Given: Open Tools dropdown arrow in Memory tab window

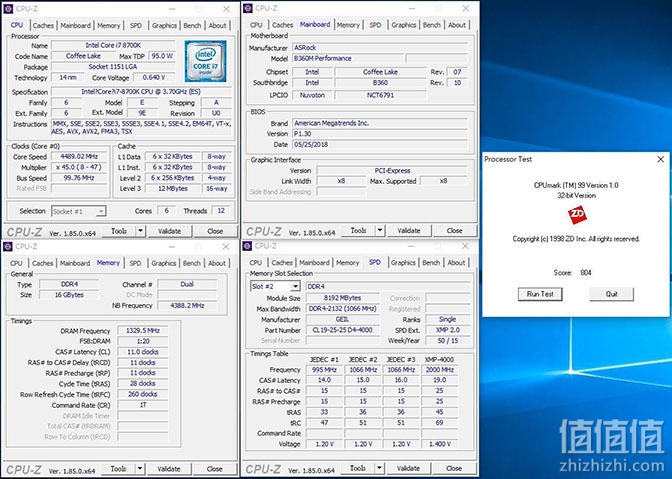Looking at the screenshot, I should 140,469.
